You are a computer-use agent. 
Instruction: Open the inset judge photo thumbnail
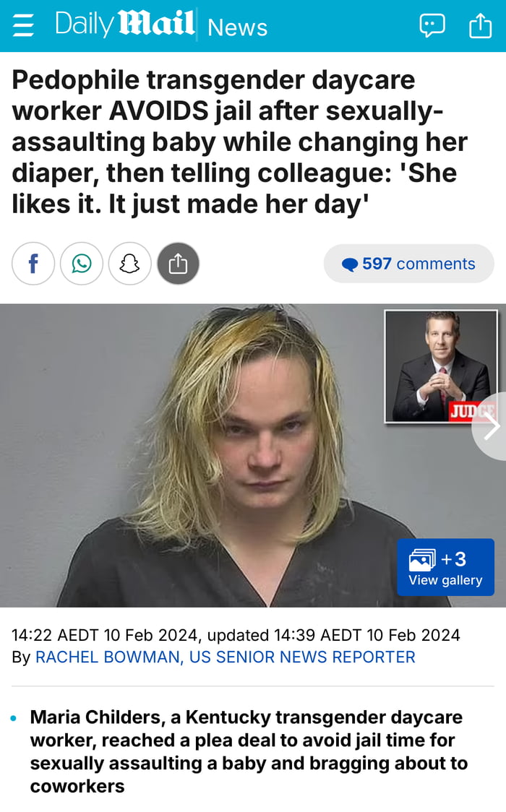tap(441, 366)
